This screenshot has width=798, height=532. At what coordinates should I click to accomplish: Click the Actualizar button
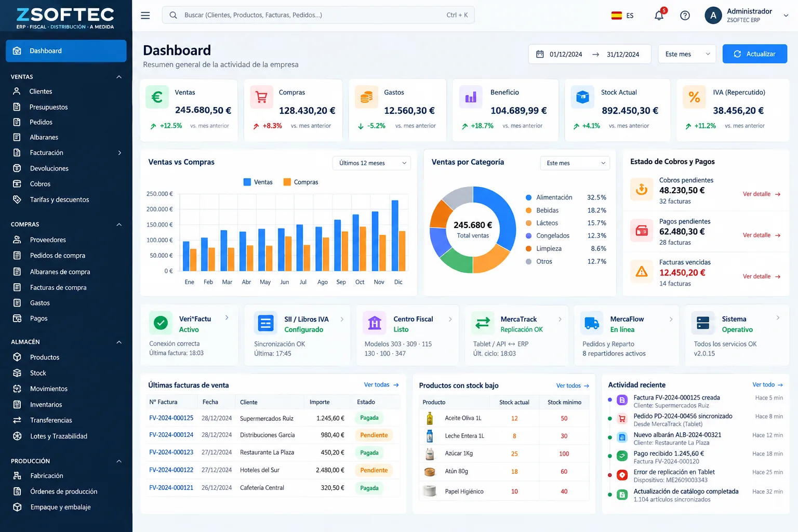[754, 54]
